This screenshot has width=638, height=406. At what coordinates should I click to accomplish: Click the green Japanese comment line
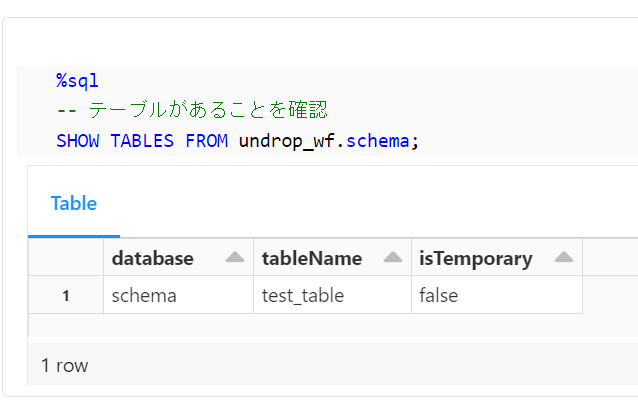[x=208, y=110]
